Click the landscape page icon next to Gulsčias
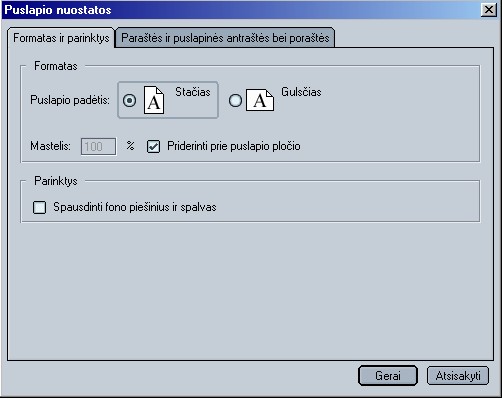 pyautogui.click(x=260, y=100)
